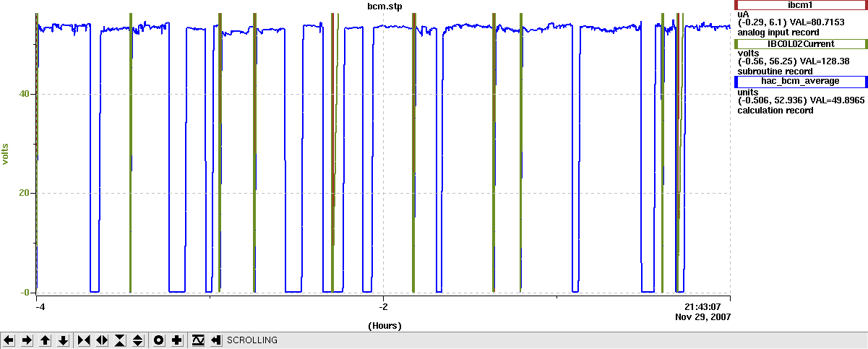Click the 'analog input record' text
The width and height of the screenshot is (868, 349).
coord(778,33)
